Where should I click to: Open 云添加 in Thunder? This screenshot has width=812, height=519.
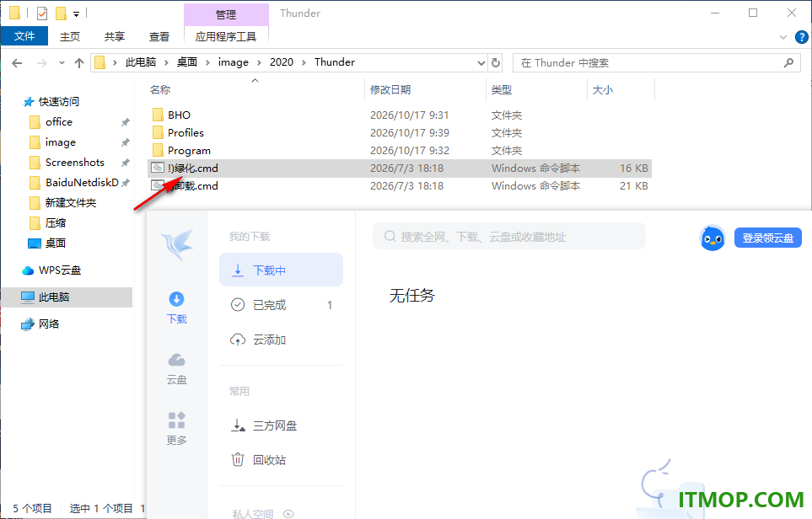tap(281, 340)
